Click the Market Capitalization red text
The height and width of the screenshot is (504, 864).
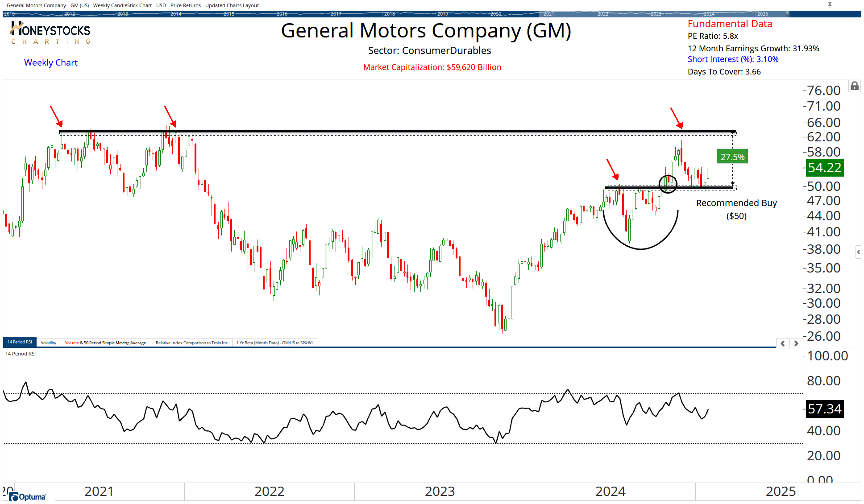point(432,67)
